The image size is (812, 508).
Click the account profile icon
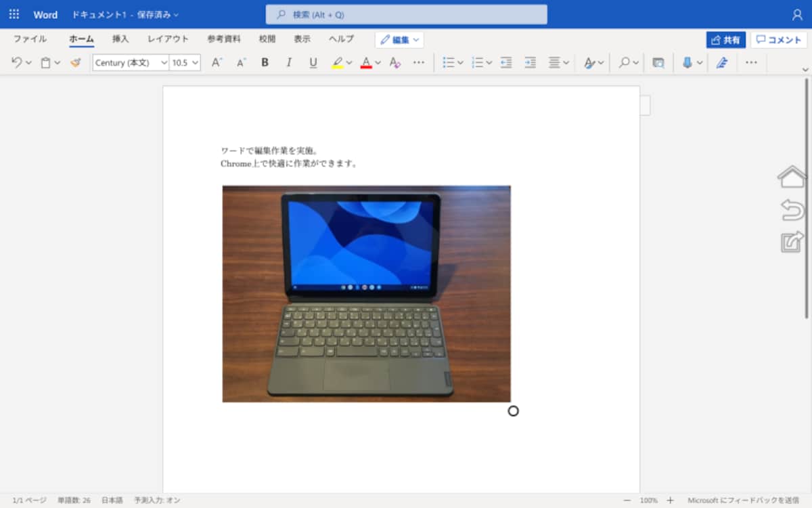pyautogui.click(x=797, y=14)
